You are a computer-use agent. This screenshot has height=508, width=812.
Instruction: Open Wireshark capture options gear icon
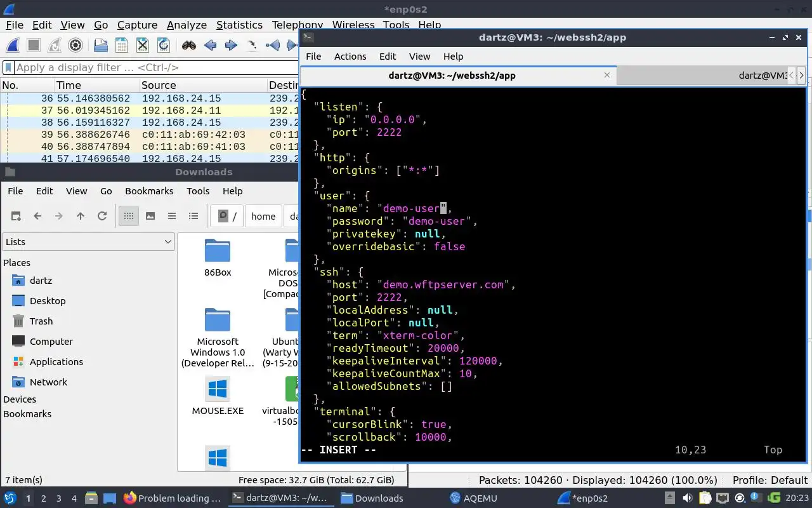click(75, 45)
